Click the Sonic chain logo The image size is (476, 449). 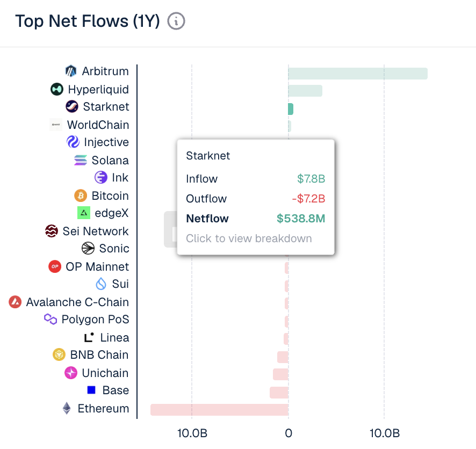(x=88, y=248)
